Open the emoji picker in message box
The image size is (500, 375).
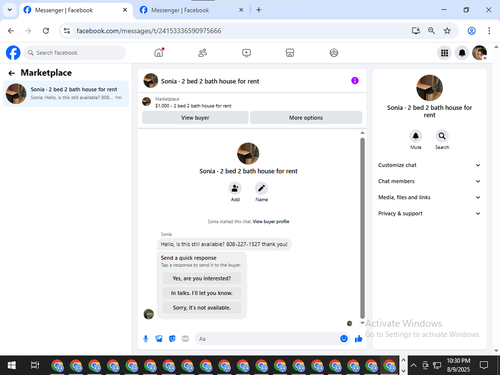[x=344, y=339]
